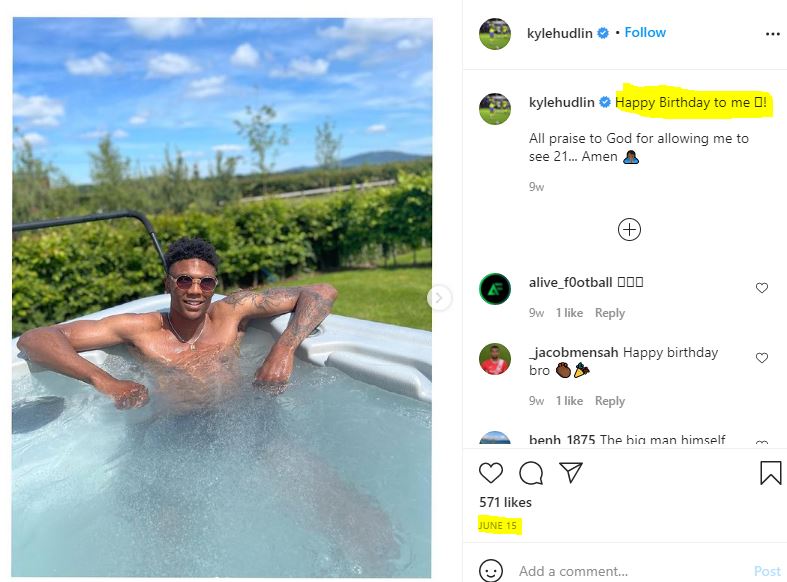Open alive_f0otball's profile avatar
This screenshot has height=582, width=787.
coord(495,289)
